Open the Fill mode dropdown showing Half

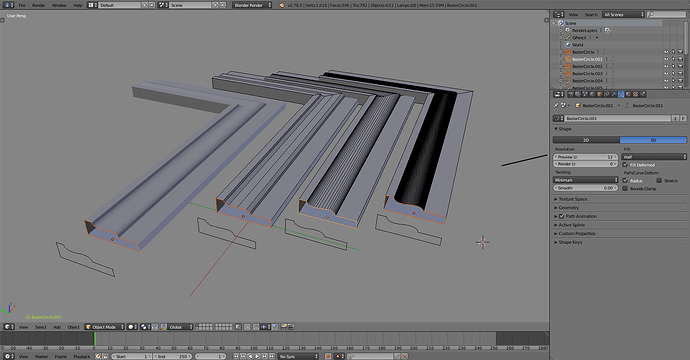(654, 157)
